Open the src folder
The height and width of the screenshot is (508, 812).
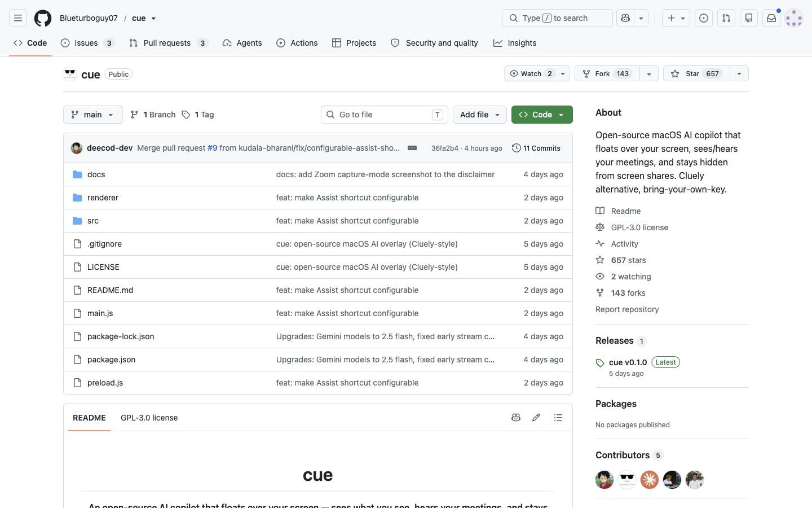[x=93, y=221]
